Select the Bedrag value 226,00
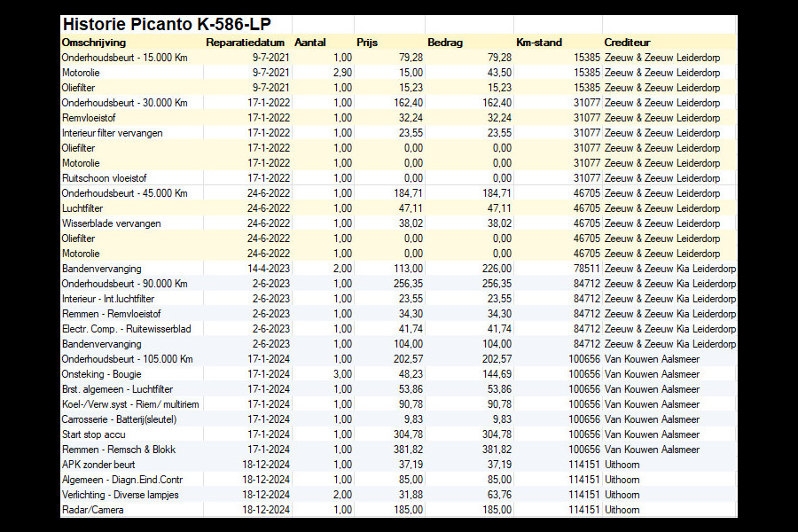The height and width of the screenshot is (532, 798). click(x=497, y=269)
